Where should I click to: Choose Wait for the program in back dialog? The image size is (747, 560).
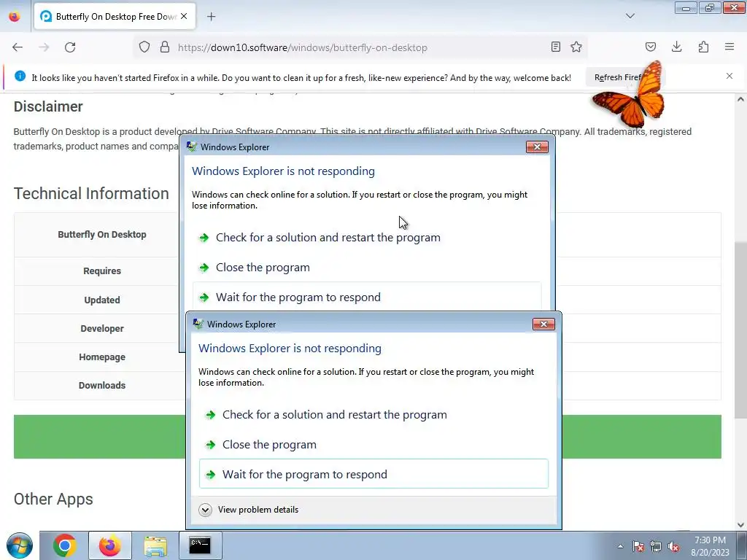[368, 297]
